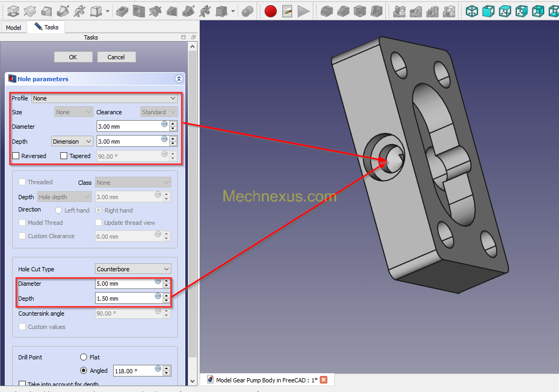Click the Execute macro play icon
Image resolution: width=559 pixels, height=392 pixels.
[x=303, y=11]
